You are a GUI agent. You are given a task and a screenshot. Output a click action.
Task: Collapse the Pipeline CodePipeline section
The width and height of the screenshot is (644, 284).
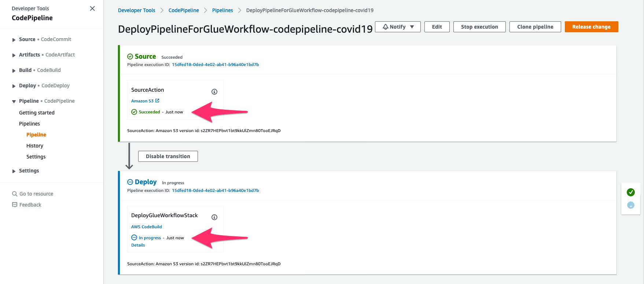pyautogui.click(x=14, y=101)
